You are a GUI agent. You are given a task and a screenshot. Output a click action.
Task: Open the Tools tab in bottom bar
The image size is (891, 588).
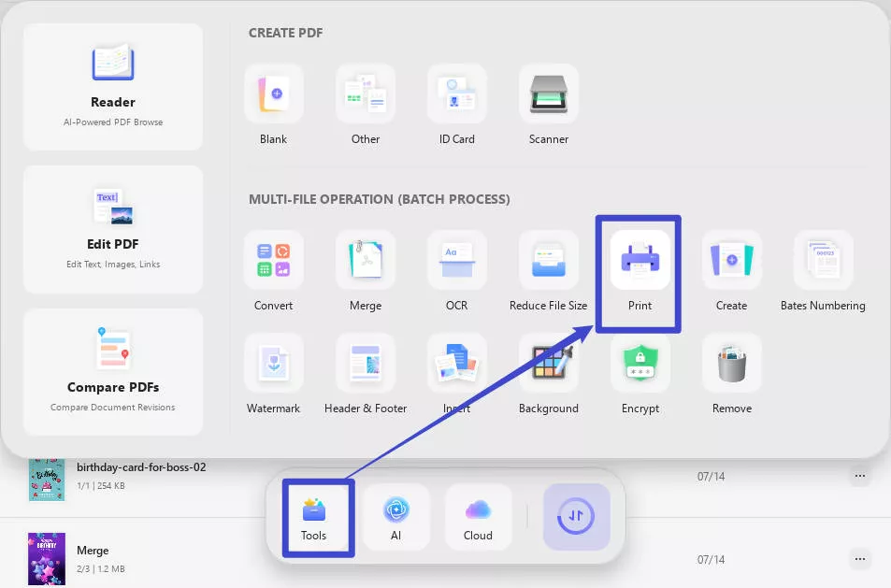point(314,518)
